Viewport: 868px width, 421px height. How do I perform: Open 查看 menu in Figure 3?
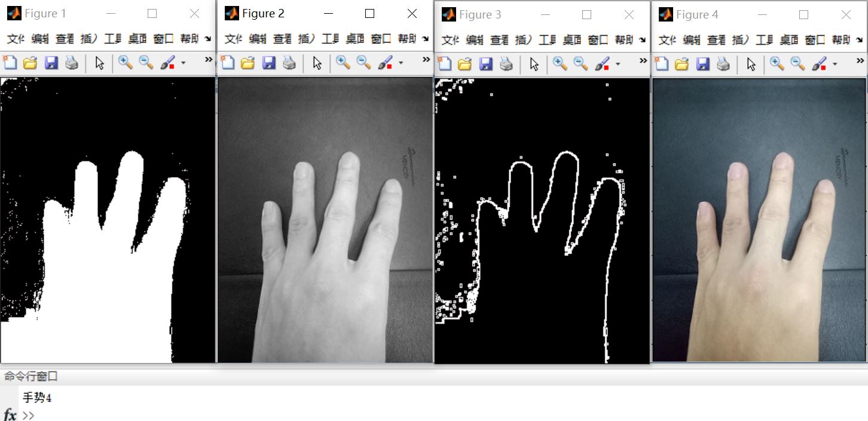point(499,40)
